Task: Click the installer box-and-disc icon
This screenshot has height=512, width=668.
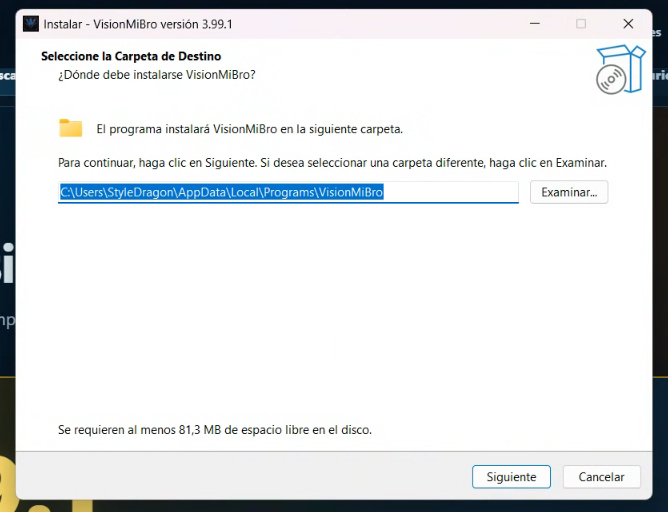Action: tap(621, 69)
